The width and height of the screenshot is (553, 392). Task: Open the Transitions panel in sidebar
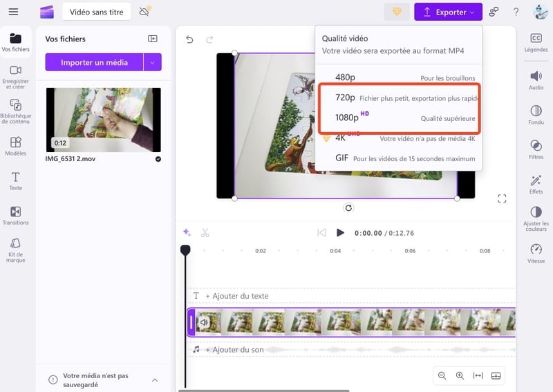pyautogui.click(x=15, y=215)
